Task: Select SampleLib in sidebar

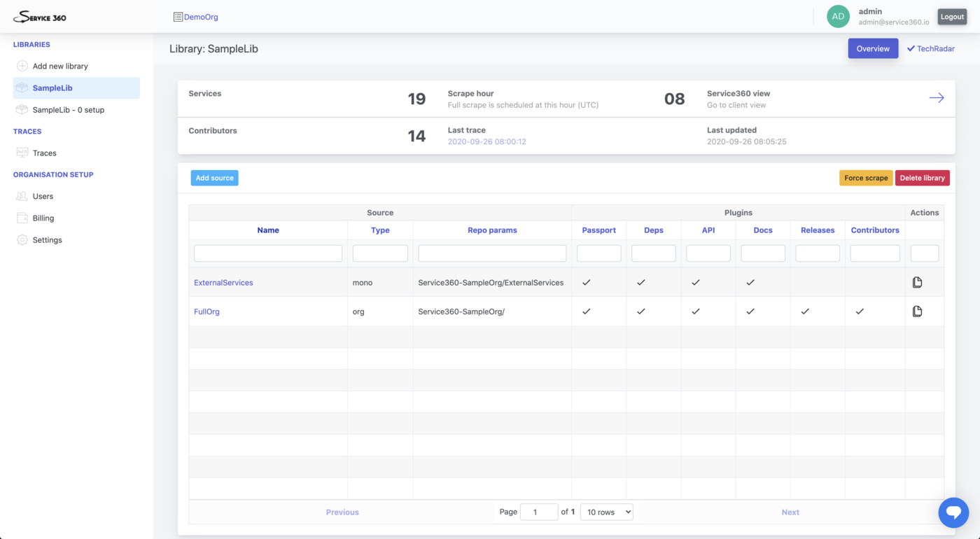Action: 76,87
